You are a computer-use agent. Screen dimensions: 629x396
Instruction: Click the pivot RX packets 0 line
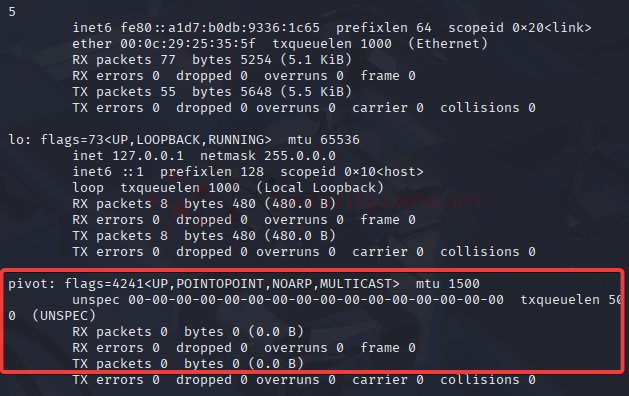(x=188, y=332)
